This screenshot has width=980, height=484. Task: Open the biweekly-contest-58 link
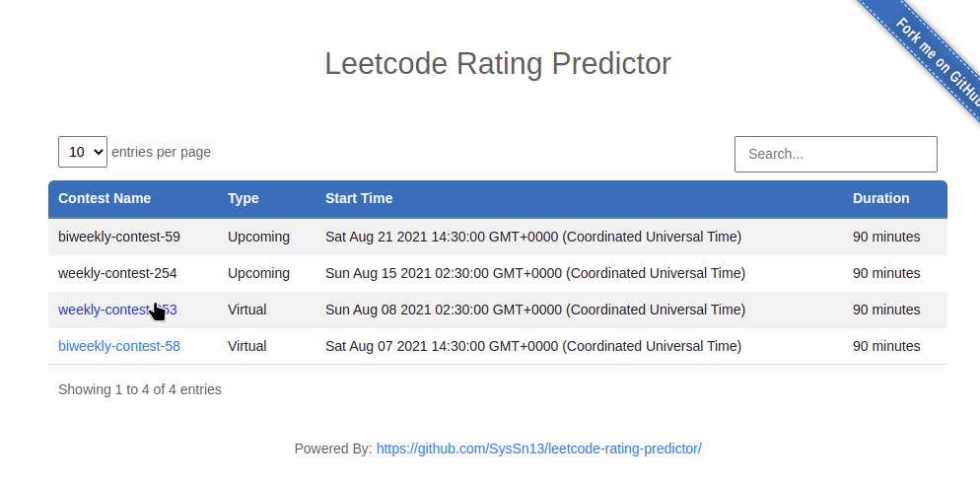(x=118, y=346)
